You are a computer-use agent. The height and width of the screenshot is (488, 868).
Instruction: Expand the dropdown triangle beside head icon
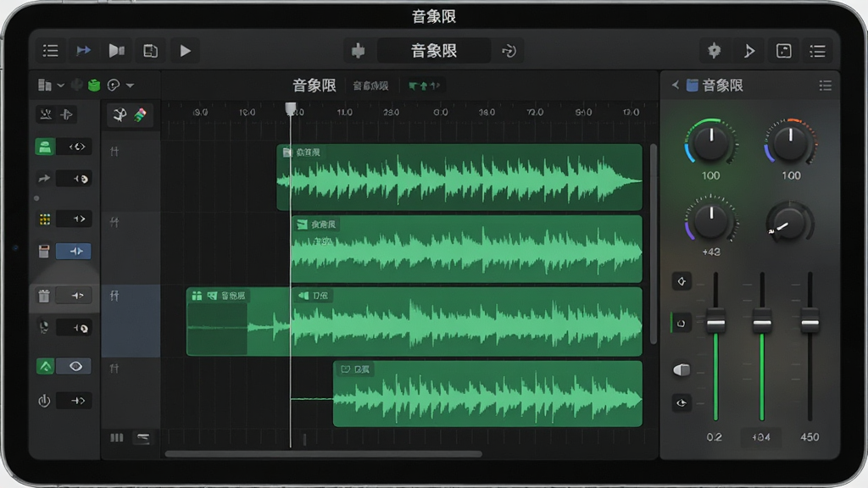(x=130, y=86)
